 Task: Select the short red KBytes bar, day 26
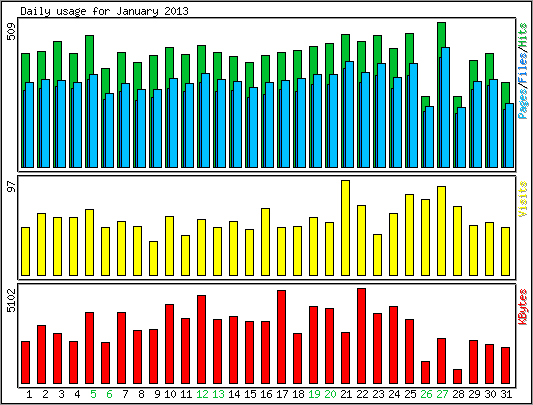coord(425,372)
